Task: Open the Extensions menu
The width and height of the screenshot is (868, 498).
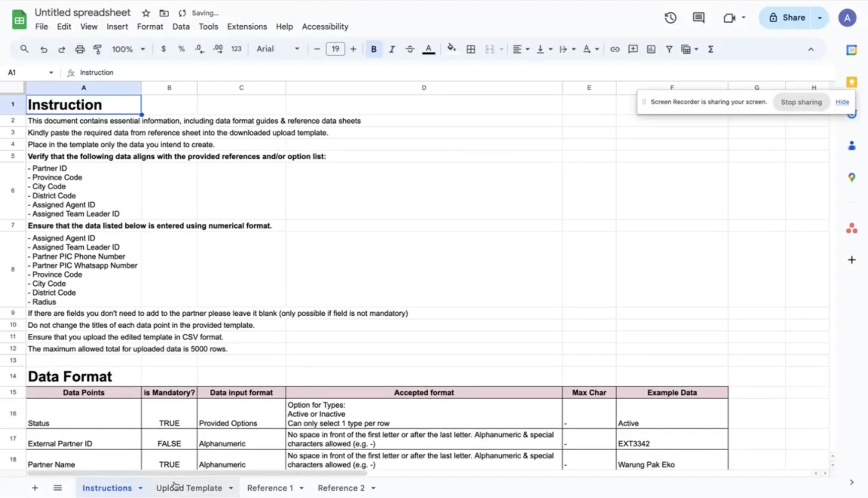Action: pos(247,26)
